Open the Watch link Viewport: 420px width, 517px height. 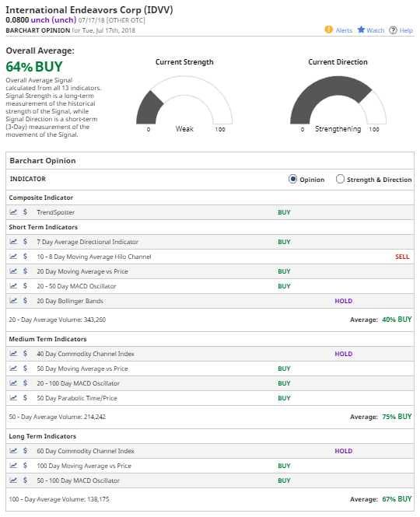point(376,30)
